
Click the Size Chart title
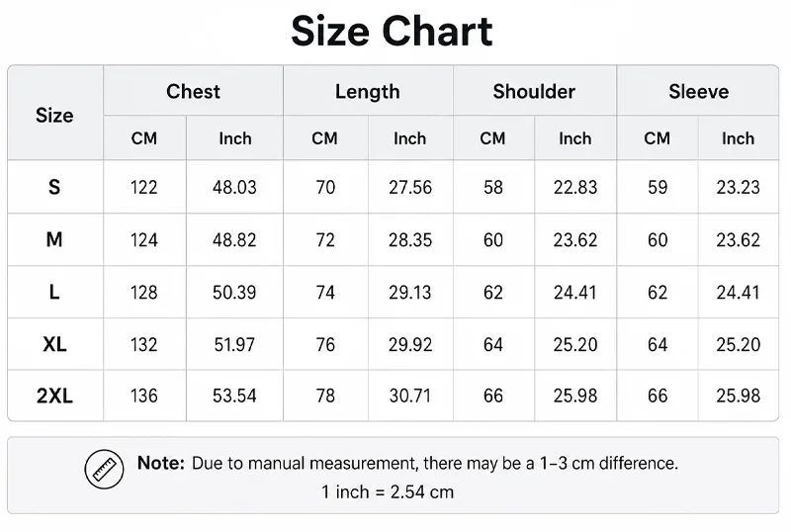(x=392, y=32)
